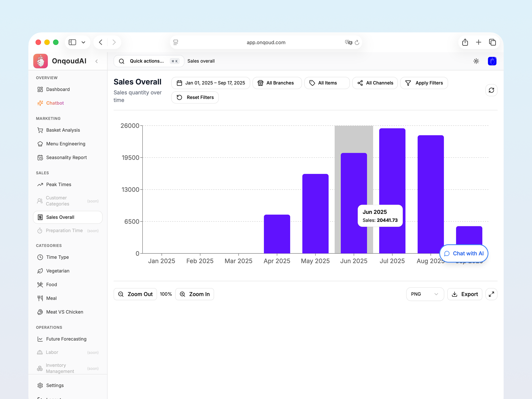Open the date range picker
The image size is (532, 399).
(211, 83)
